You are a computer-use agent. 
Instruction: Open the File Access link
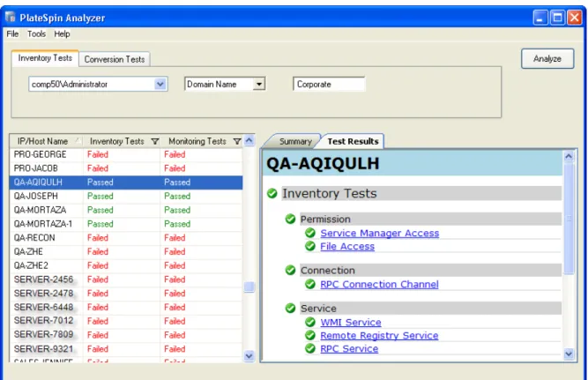click(x=347, y=247)
